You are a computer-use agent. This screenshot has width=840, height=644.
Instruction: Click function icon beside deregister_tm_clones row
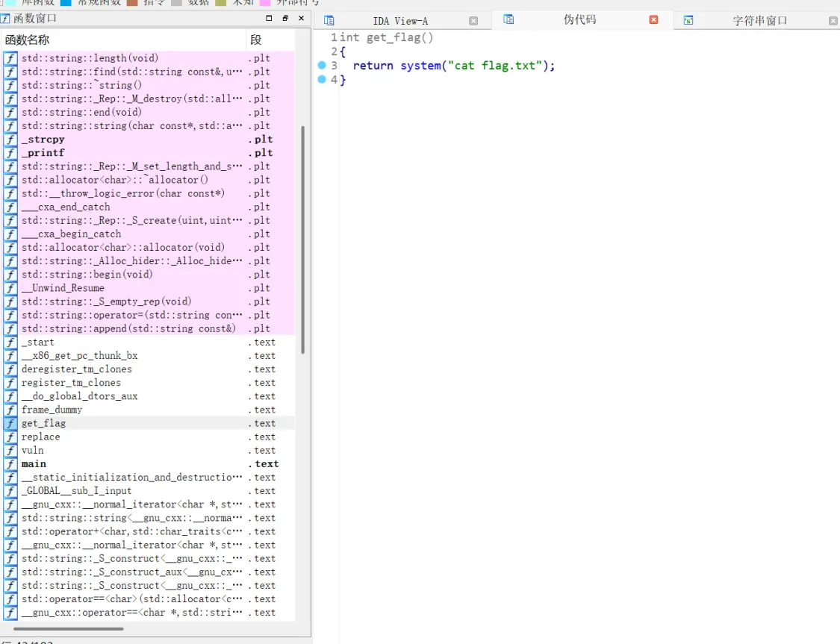click(10, 369)
